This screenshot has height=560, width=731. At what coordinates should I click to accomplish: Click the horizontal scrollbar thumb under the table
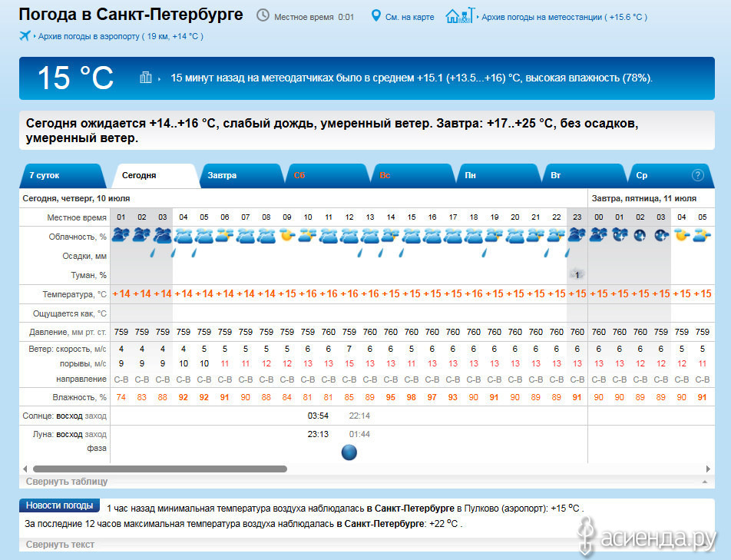point(160,469)
